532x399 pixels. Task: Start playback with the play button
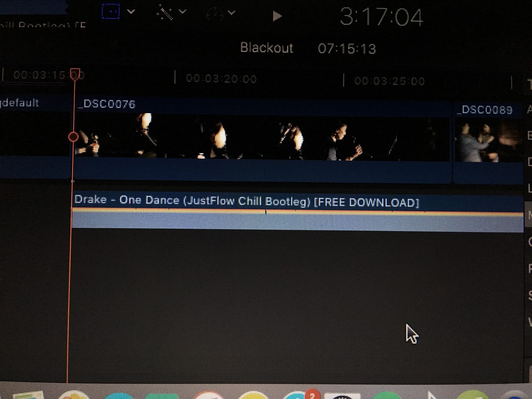point(277,16)
